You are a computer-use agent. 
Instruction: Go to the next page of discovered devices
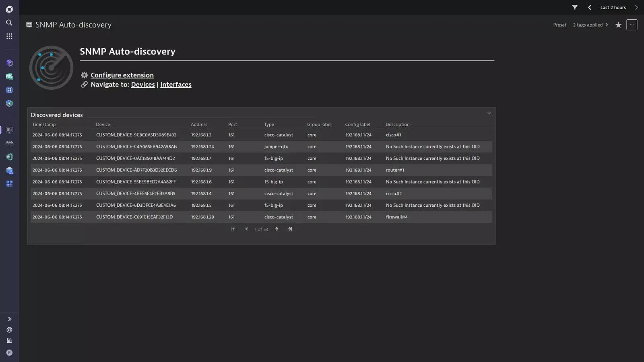coord(276,229)
